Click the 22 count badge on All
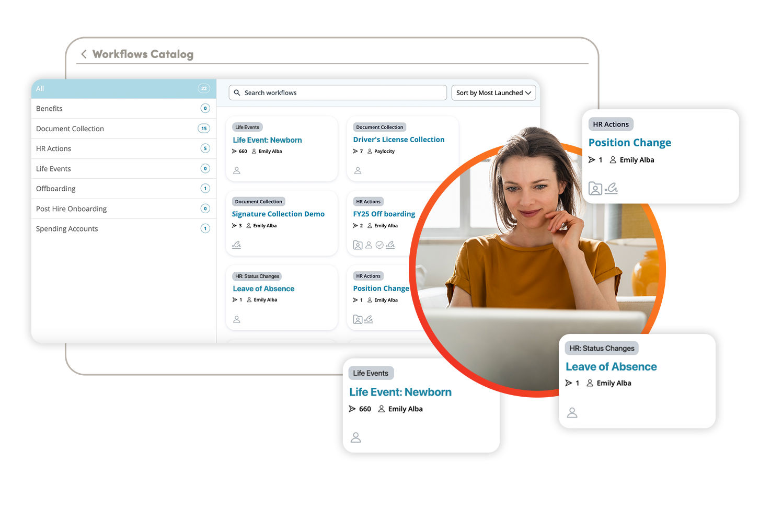 (204, 88)
